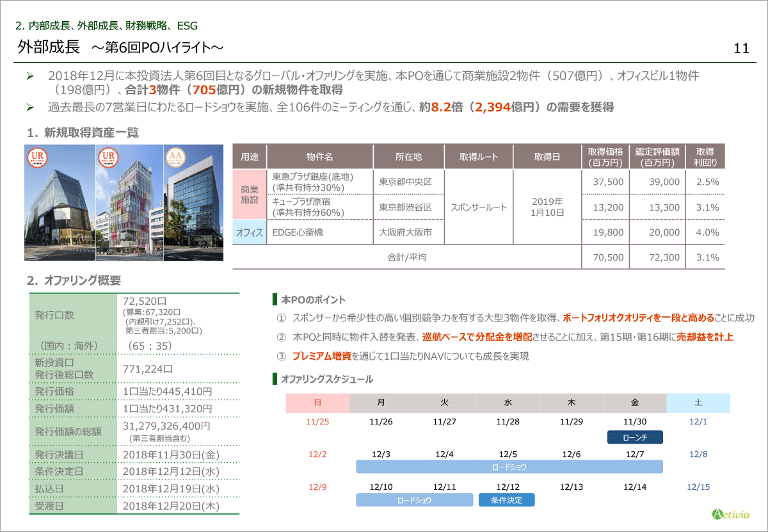
Task: Click the green square marker beside オファリングスケジュール
Action: click(275, 380)
